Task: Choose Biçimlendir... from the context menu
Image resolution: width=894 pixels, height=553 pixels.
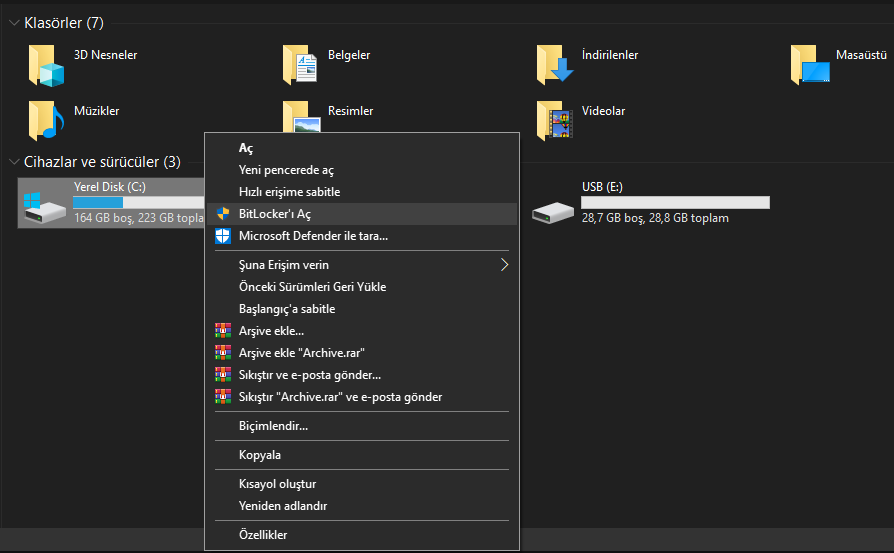Action: pos(273,426)
